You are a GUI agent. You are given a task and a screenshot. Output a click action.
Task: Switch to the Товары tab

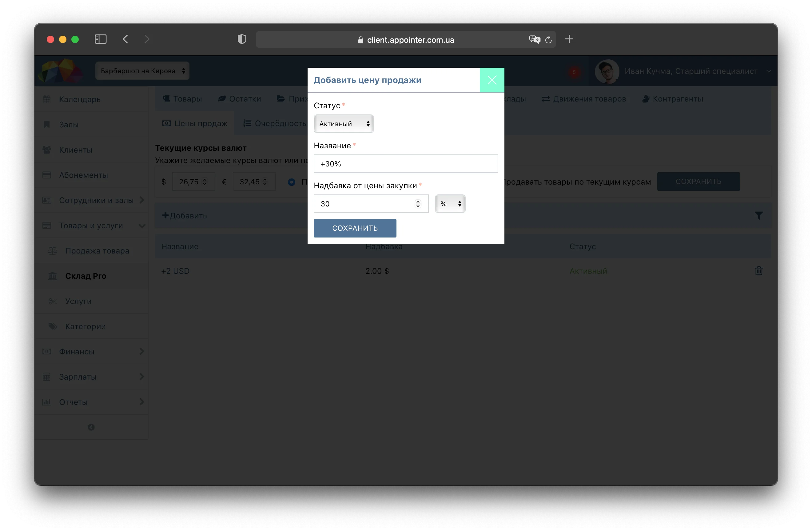coord(182,99)
